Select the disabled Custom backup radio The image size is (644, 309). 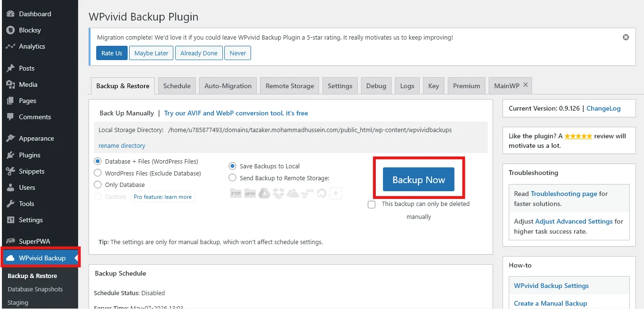[98, 196]
